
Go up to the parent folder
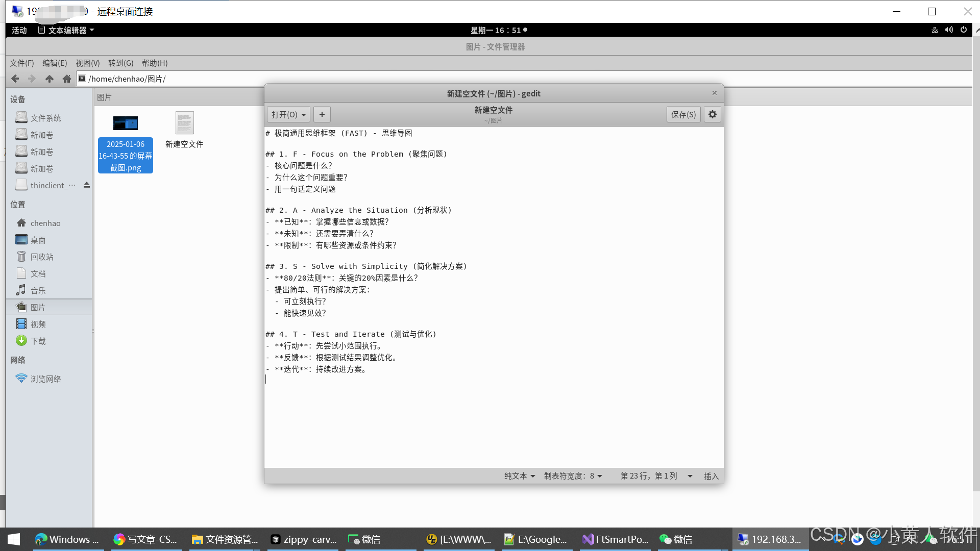pyautogui.click(x=50, y=79)
